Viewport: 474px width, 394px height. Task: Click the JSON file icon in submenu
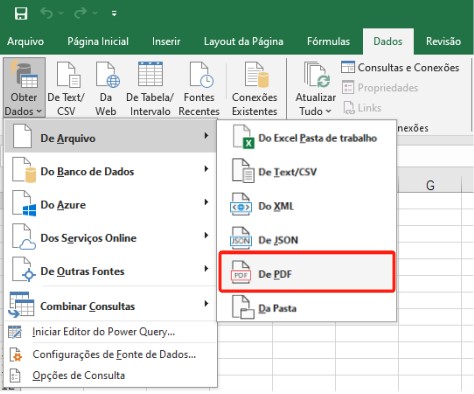[x=241, y=238]
